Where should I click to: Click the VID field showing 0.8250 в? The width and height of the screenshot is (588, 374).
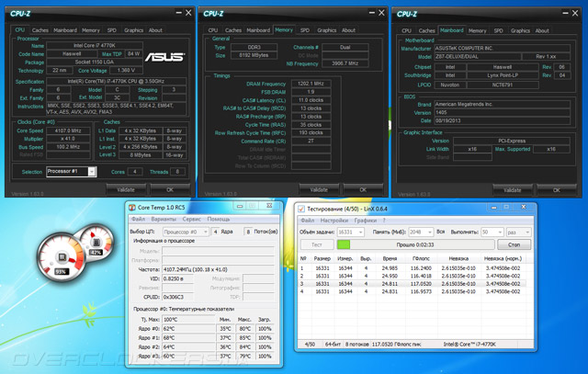coord(178,278)
